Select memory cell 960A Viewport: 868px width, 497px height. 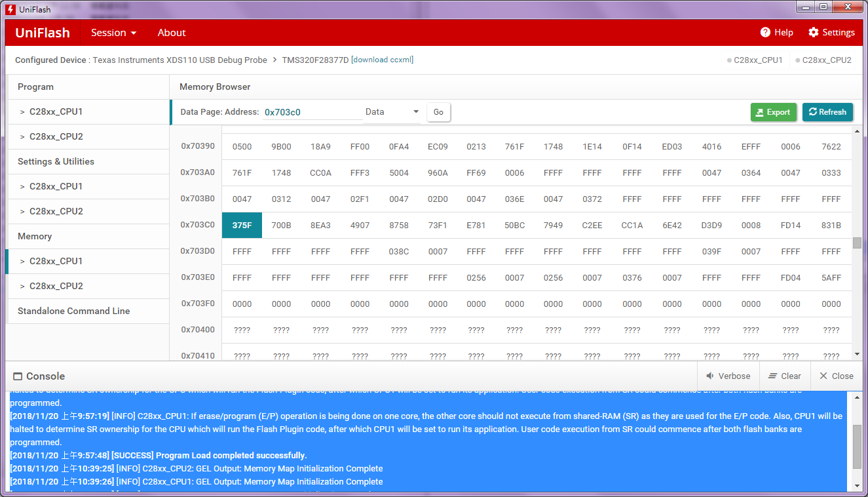pyautogui.click(x=438, y=173)
